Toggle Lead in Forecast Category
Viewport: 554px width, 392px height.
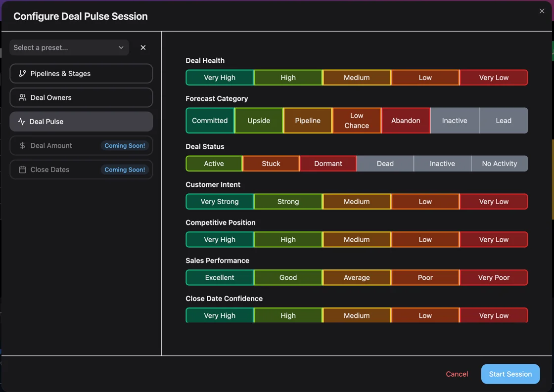pos(503,120)
